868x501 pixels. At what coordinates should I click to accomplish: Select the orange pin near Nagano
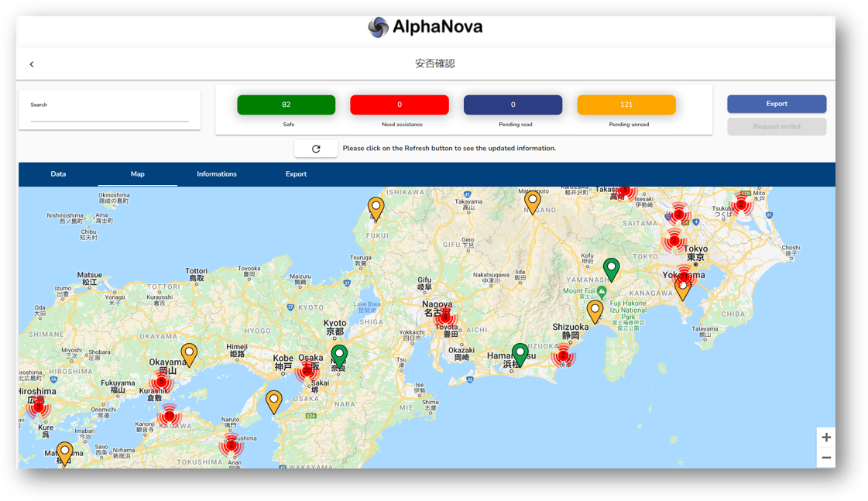click(x=533, y=202)
